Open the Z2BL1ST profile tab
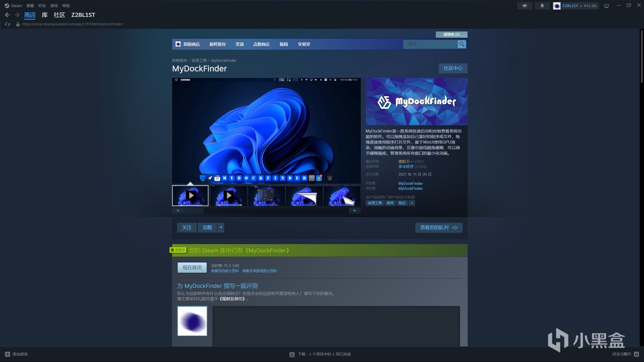 pos(83,15)
